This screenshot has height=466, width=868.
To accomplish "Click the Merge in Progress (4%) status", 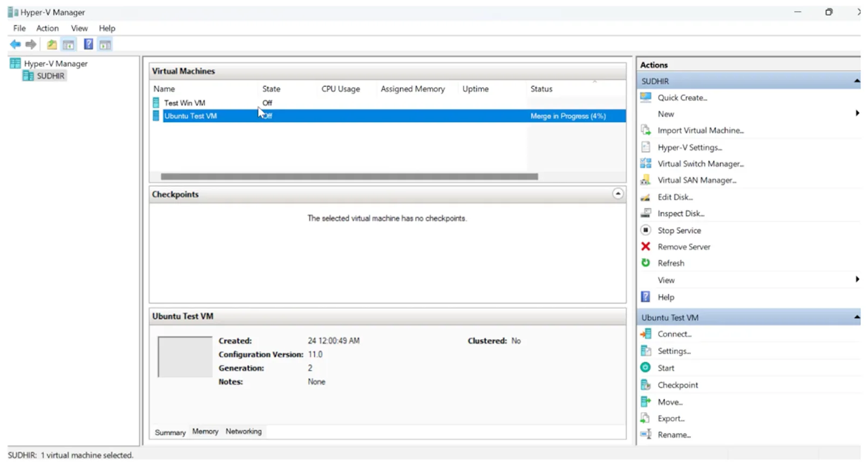I will tap(568, 116).
